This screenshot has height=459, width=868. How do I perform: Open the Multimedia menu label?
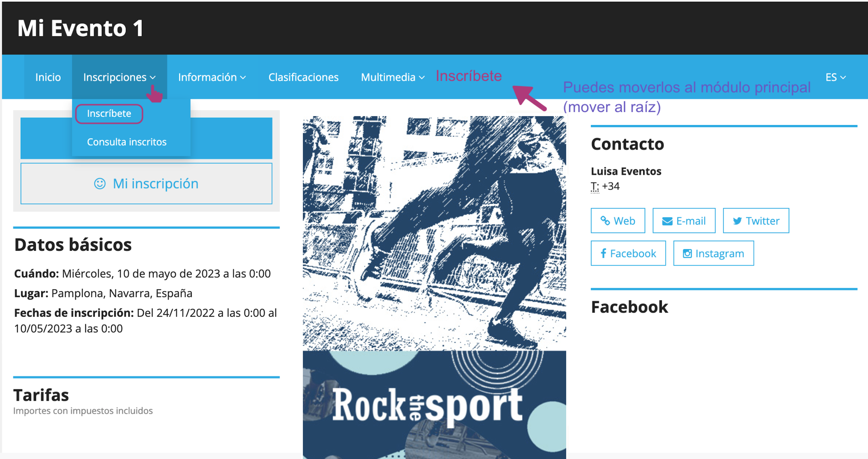pos(388,77)
